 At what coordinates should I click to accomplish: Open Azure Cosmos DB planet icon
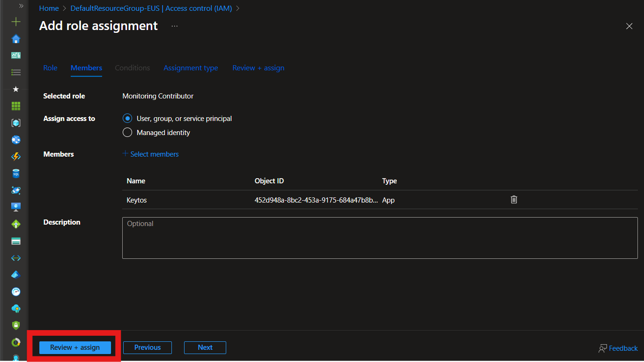tap(16, 190)
